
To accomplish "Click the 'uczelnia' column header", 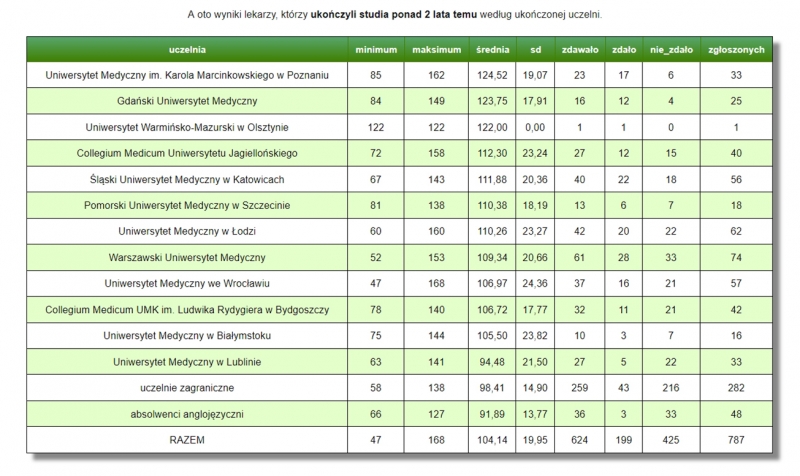I will pos(187,49).
